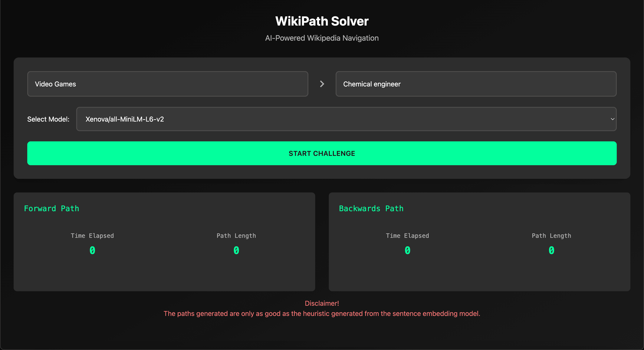
Task: Click the WikiPath Solver title
Action: tap(322, 21)
